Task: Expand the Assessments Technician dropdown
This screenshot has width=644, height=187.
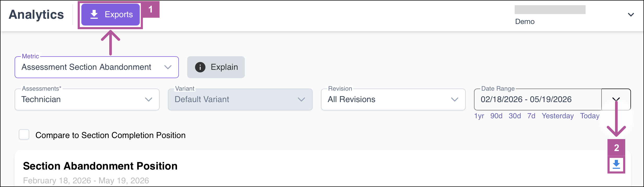Action: (x=87, y=99)
